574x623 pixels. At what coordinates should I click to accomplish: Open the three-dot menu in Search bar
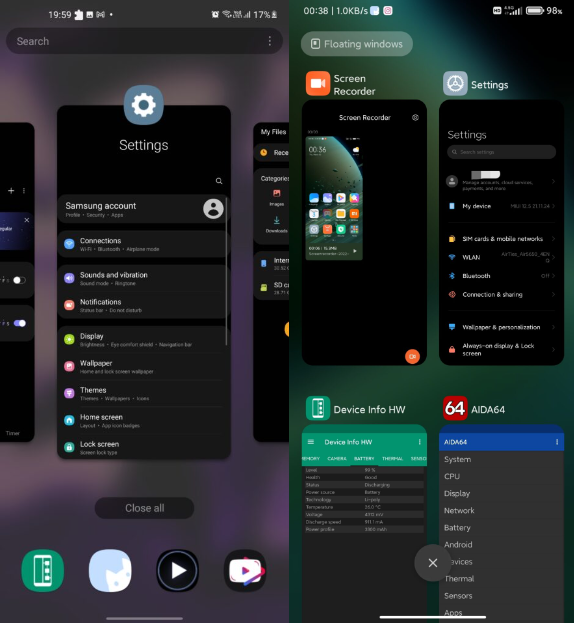(x=270, y=41)
